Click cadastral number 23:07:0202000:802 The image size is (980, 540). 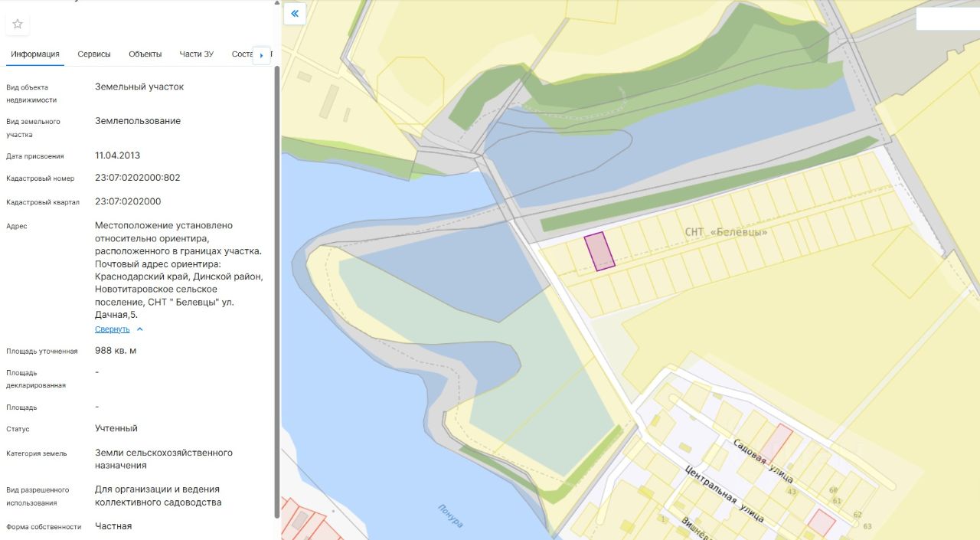(x=138, y=178)
